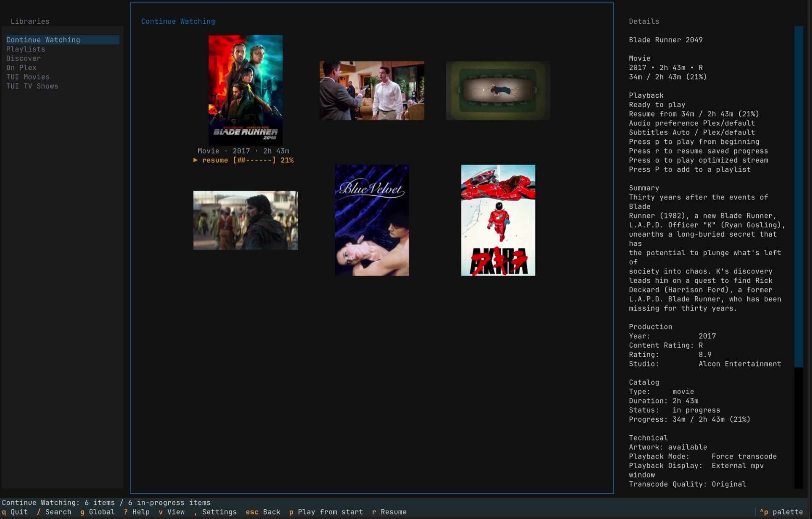
Task: Click 'Press P to add to a playlist'
Action: point(690,169)
